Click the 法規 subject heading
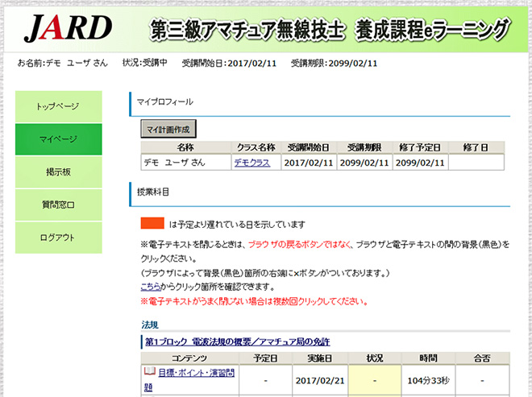The image size is (532, 397). (150, 325)
